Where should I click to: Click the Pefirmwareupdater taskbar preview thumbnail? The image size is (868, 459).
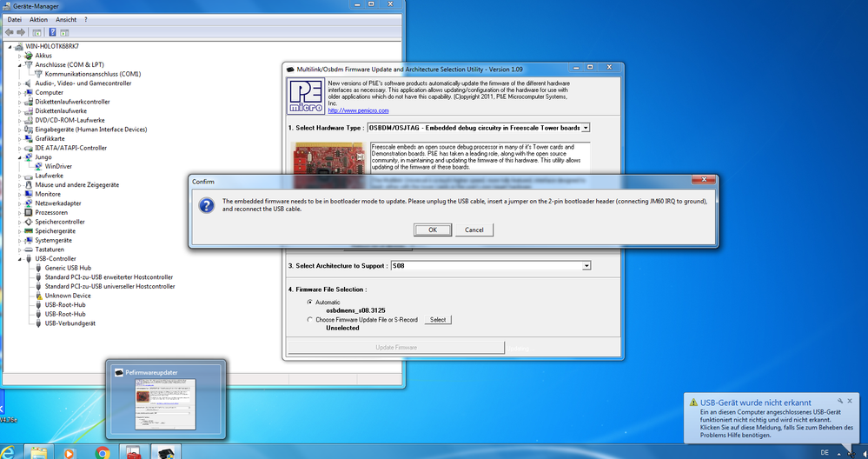(165, 400)
